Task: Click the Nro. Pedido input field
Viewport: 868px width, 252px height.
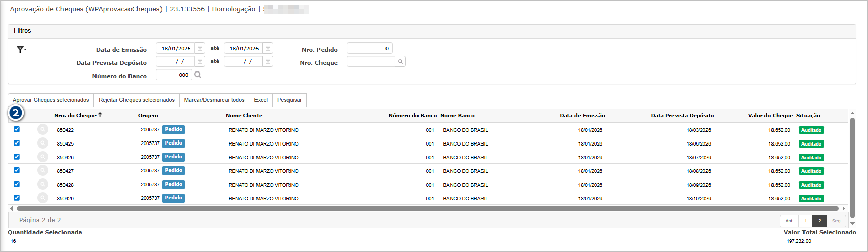Action: pos(369,49)
